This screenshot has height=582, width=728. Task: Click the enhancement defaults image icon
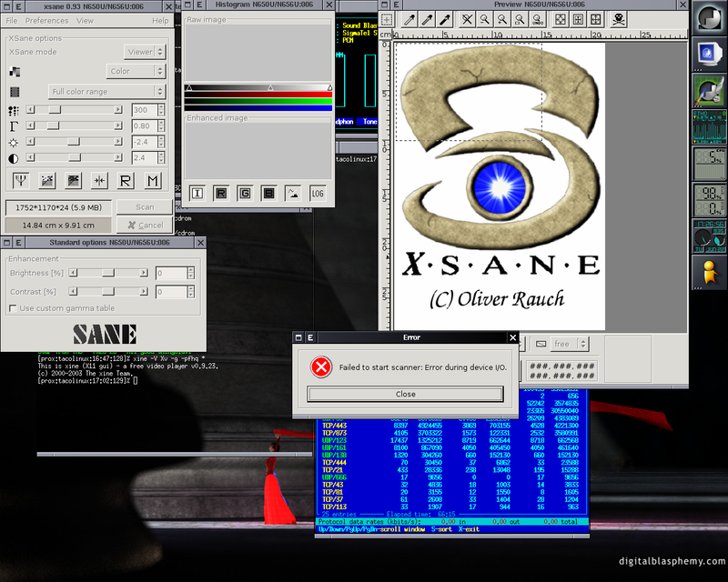(x=47, y=181)
